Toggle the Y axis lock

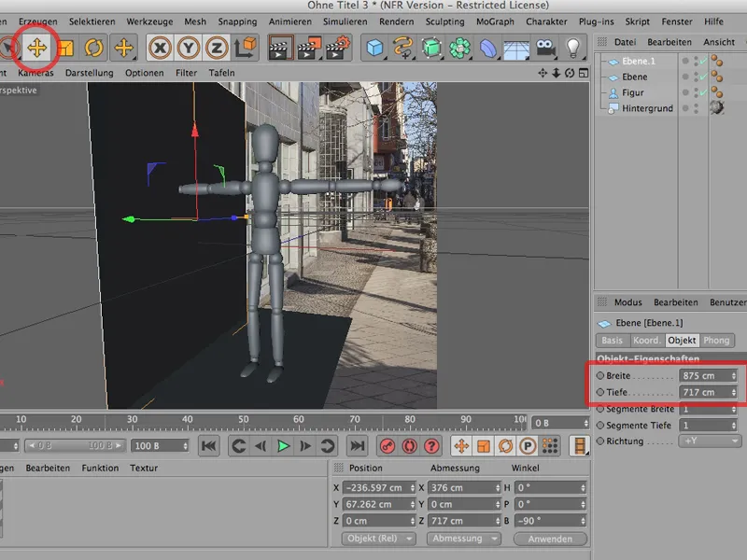(189, 48)
